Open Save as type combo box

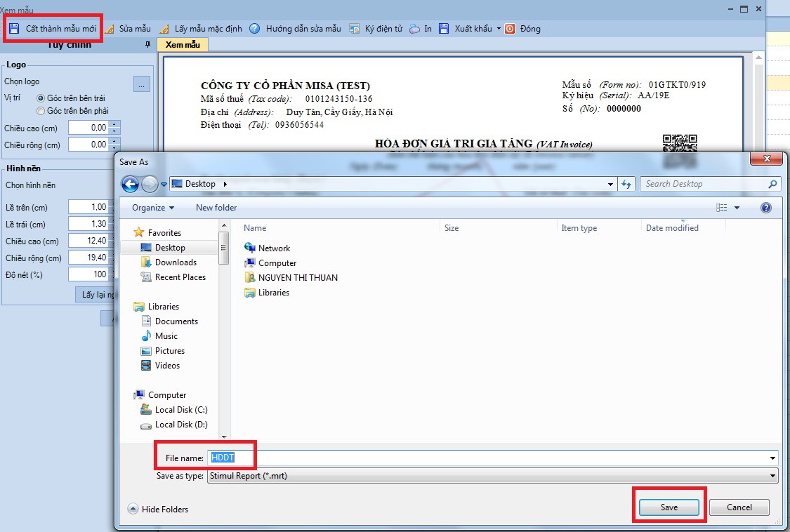(492, 476)
